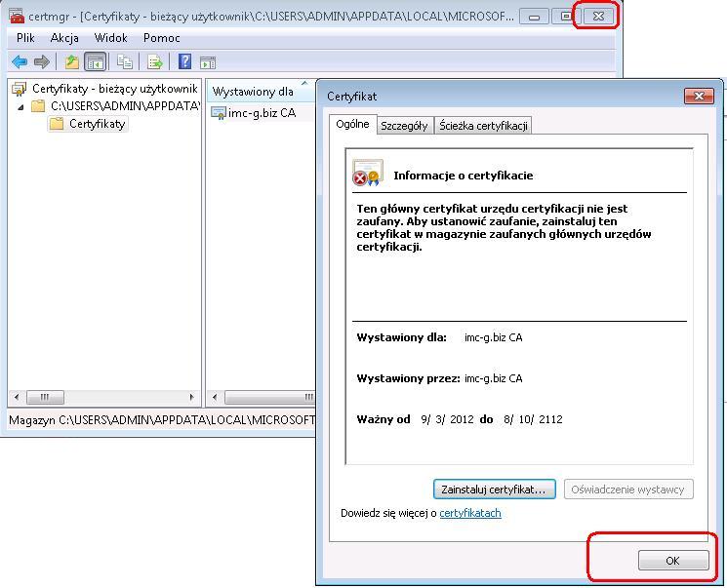This screenshot has width=727, height=588.
Task: Open the Widok menu
Action: tap(110, 38)
